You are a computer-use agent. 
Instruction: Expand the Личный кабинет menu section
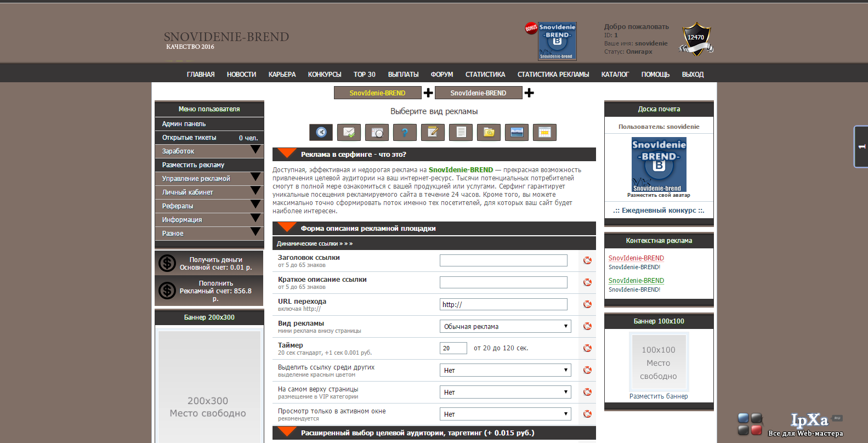coord(209,192)
